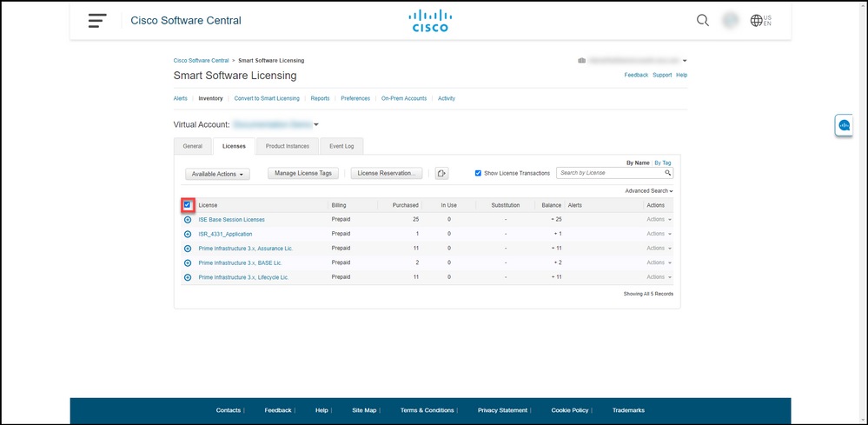Switch to the General tab

[193, 147]
